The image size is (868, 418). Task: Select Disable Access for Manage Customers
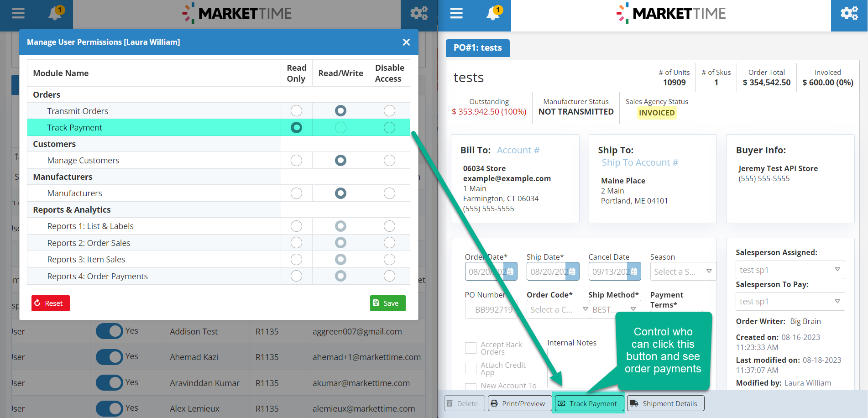tap(389, 160)
